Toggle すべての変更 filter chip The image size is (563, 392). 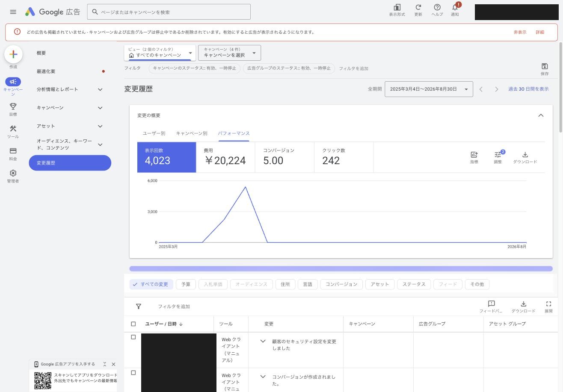151,284
